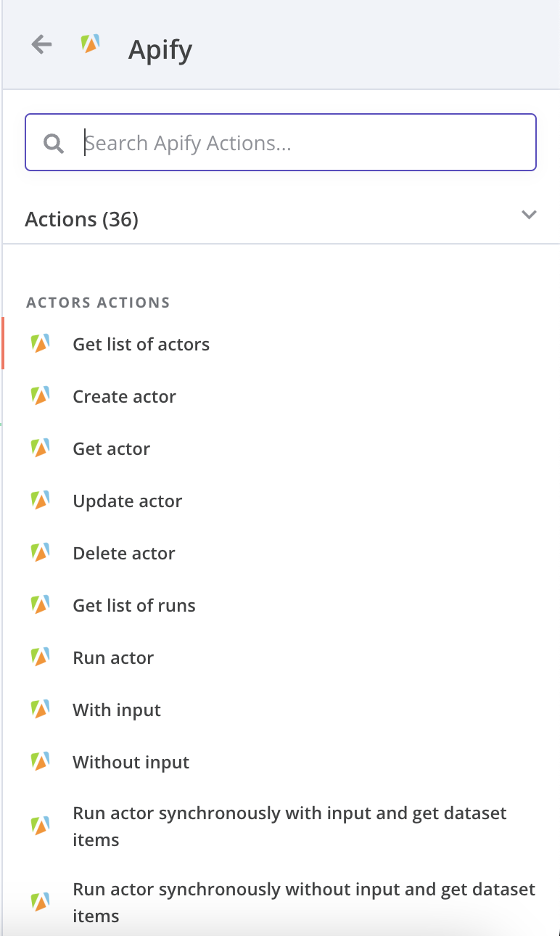Screen dimensions: 560x936
Task: Click icon beside Get actor
Action: (40, 448)
